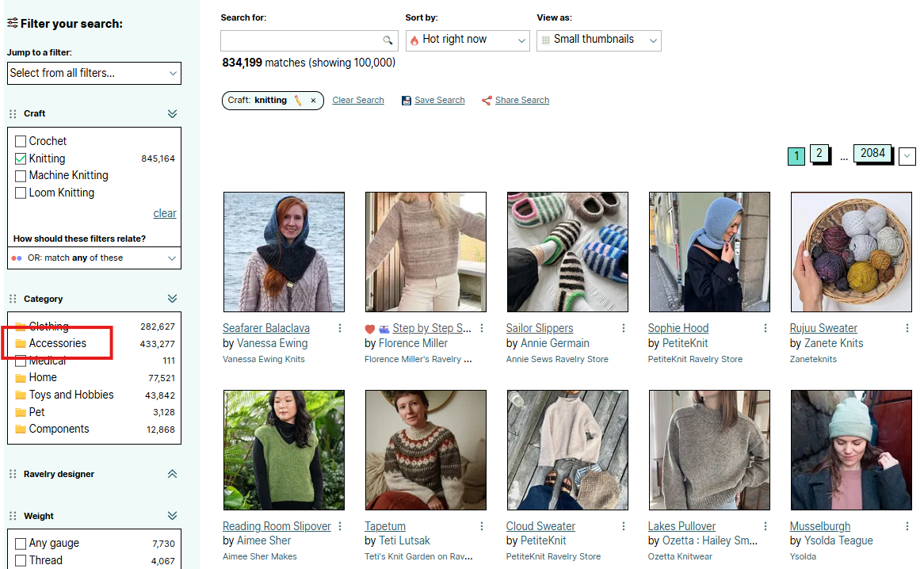Image resolution: width=924 pixels, height=569 pixels.
Task: Jump to last page 2084
Action: (872, 154)
